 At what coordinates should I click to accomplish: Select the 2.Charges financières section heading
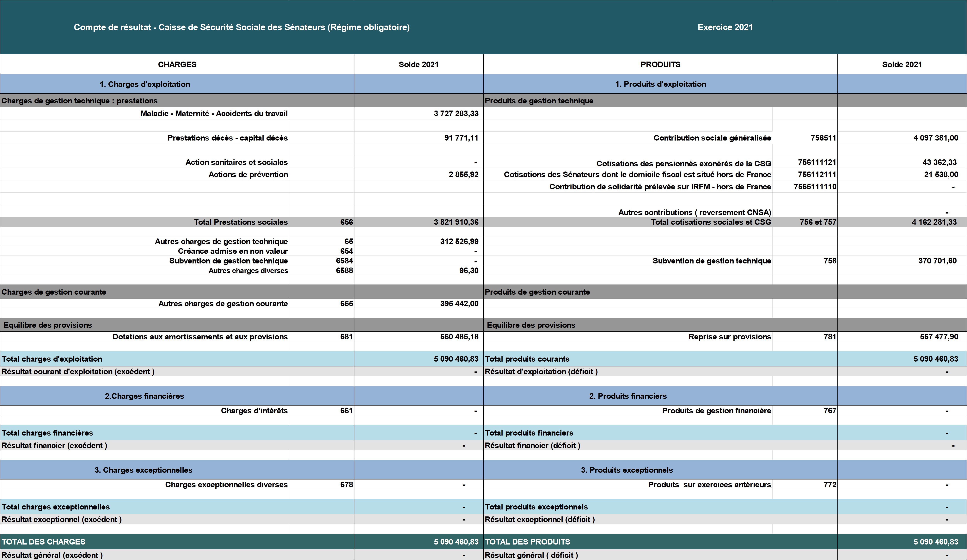[x=144, y=396]
